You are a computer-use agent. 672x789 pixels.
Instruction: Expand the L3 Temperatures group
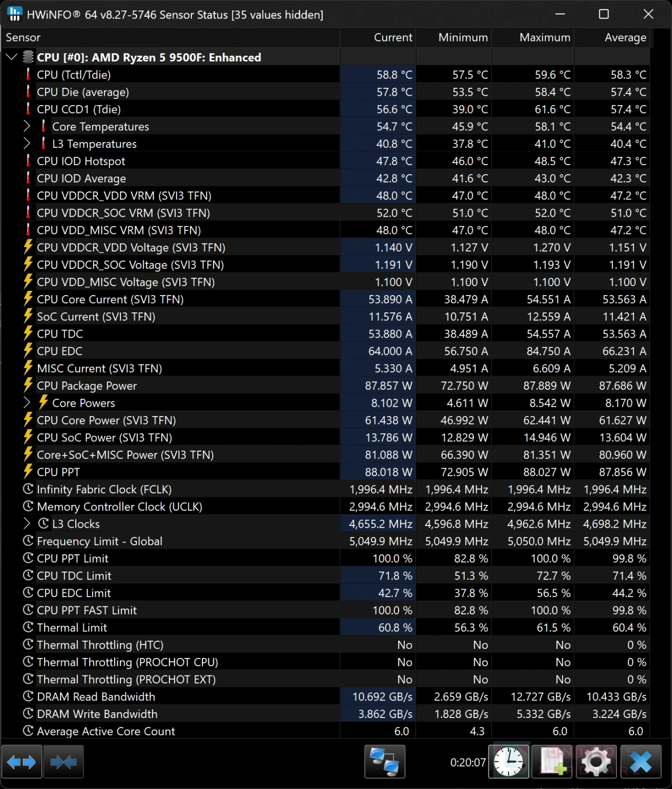coord(27,144)
